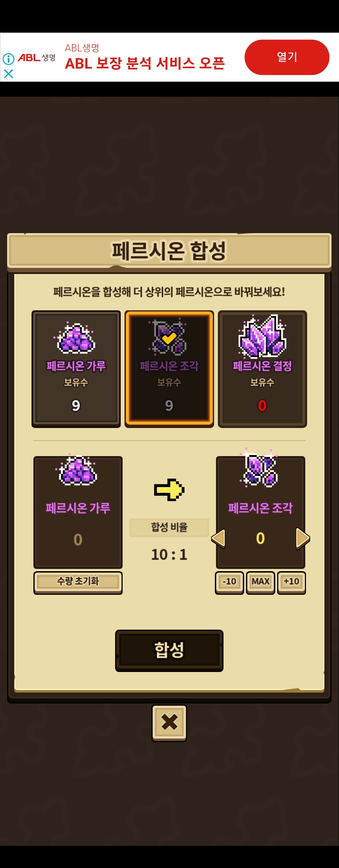Click the crystal shard icon in result box

[x=260, y=468]
